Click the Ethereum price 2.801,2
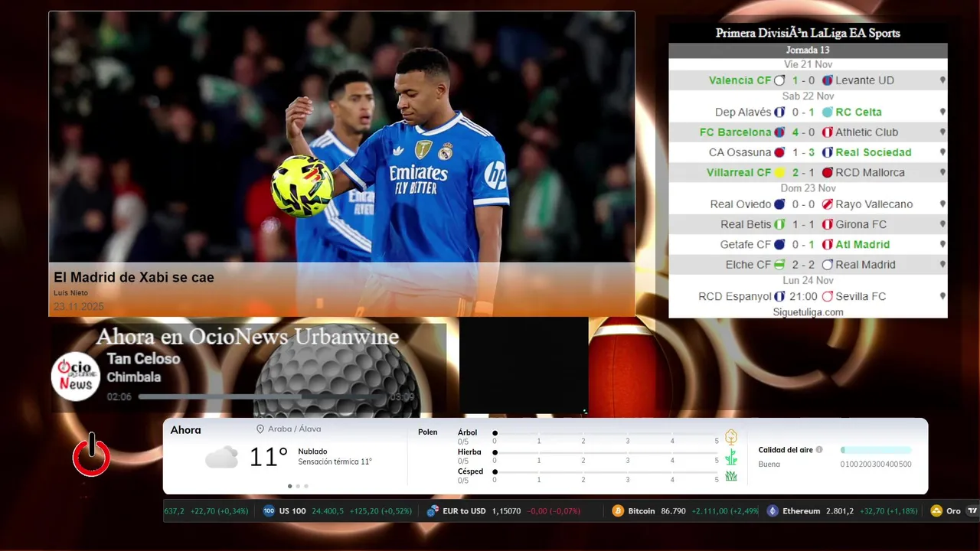 [x=840, y=511]
